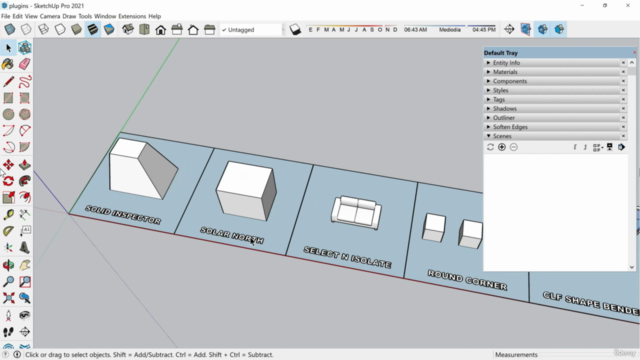The image size is (640, 360).
Task: Open the Draw menu
Action: pyautogui.click(x=69, y=16)
